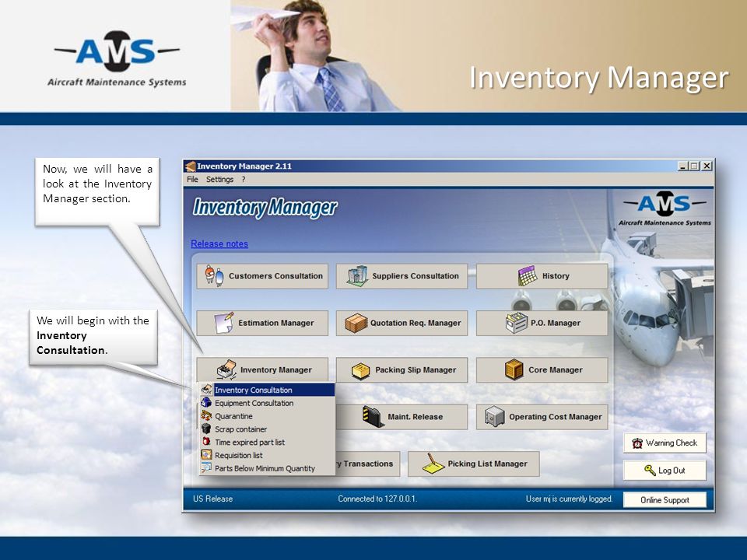Minimize the Inventory Manager window
This screenshot has height=560, width=747.
683,166
